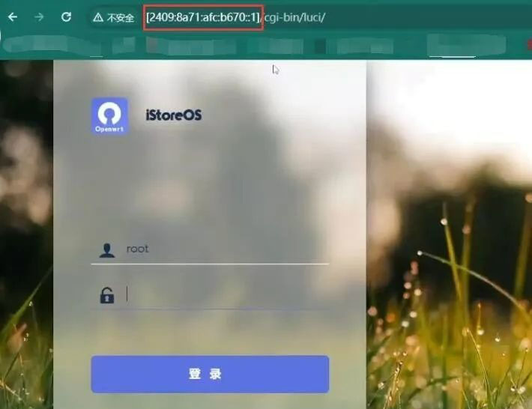Click the 登录 login button
This screenshot has width=532, height=409.
(210, 374)
